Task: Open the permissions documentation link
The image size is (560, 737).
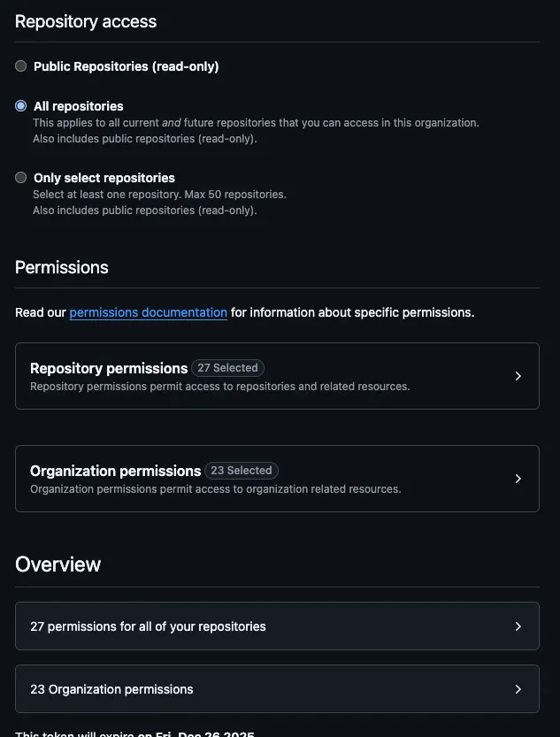Action: tap(148, 312)
